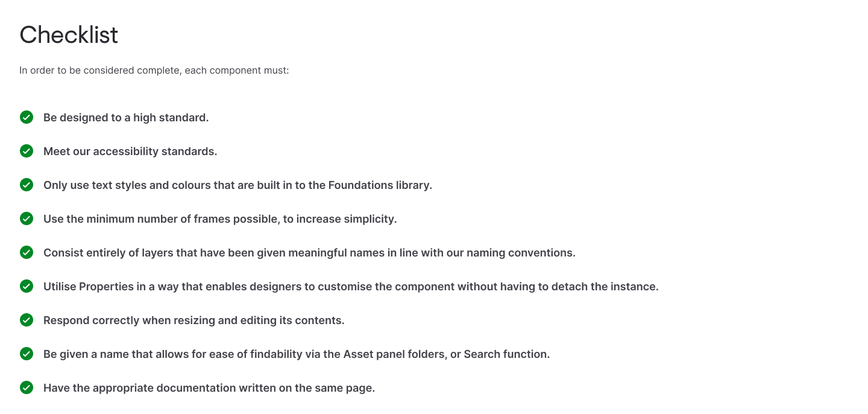Select the check icon for findability item
The width and height of the screenshot is (868, 414).
pyautogui.click(x=27, y=354)
